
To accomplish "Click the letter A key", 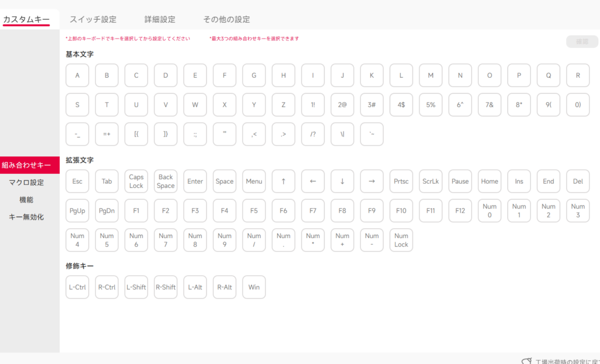I will point(77,75).
